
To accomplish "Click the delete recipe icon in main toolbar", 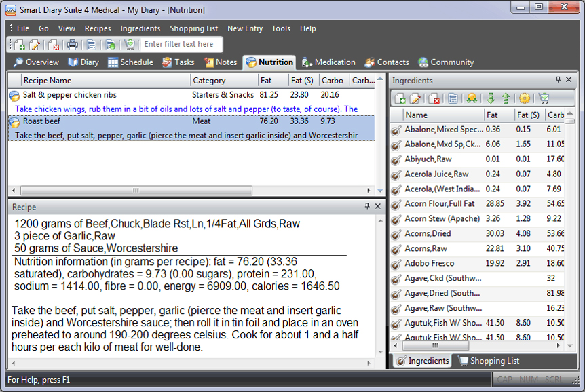I will pos(53,45).
